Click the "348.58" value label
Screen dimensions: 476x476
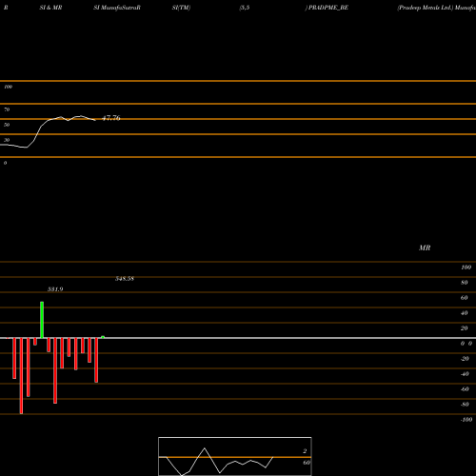point(125,278)
